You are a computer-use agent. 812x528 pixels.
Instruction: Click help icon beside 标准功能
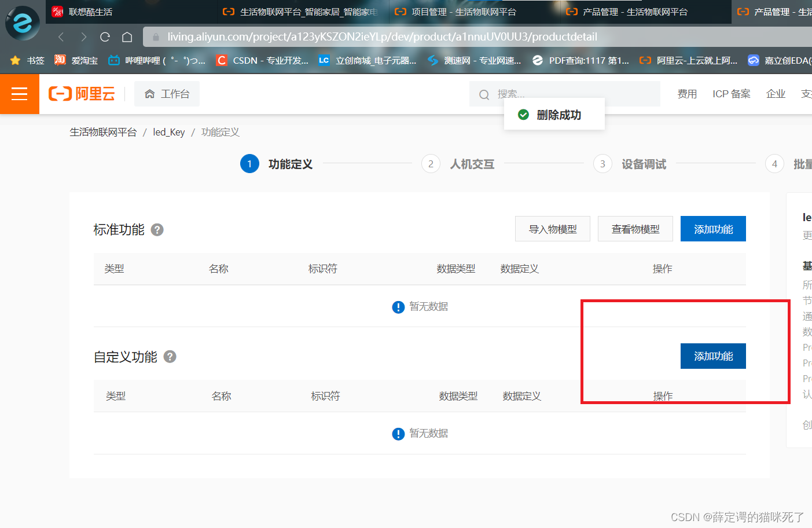(157, 230)
